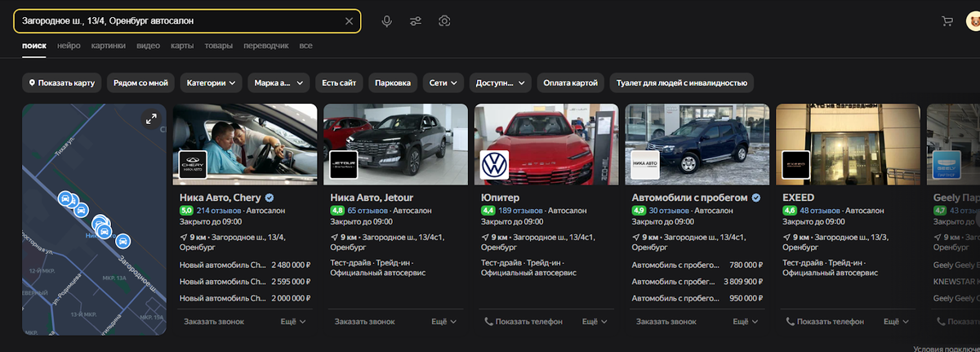This screenshot has height=352, width=980.
Task: Expand the Доступн... filter dropdown
Action: [x=500, y=82]
